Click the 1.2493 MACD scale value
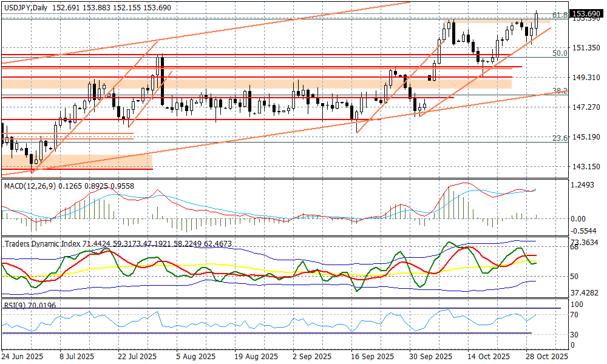Screen dimensions: 607x364 tap(585, 185)
